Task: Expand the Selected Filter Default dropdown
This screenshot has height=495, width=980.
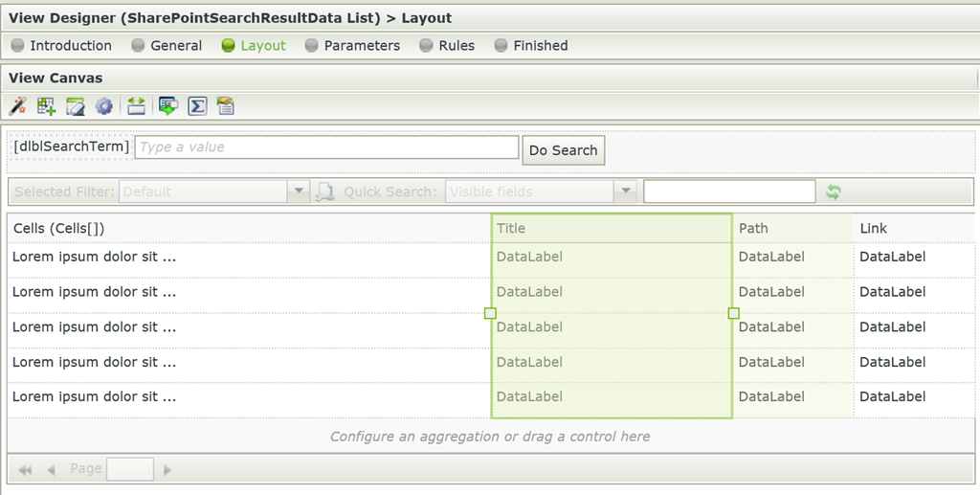Action: [x=299, y=191]
